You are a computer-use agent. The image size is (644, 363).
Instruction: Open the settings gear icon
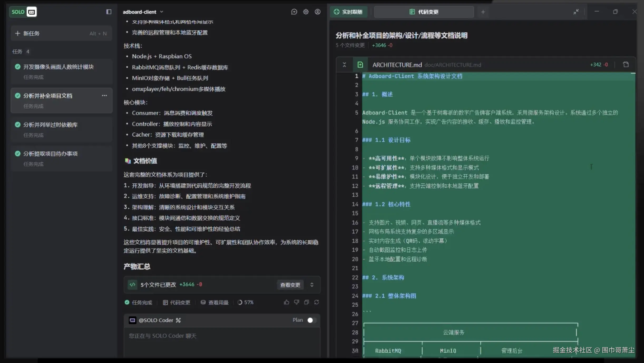306,12
